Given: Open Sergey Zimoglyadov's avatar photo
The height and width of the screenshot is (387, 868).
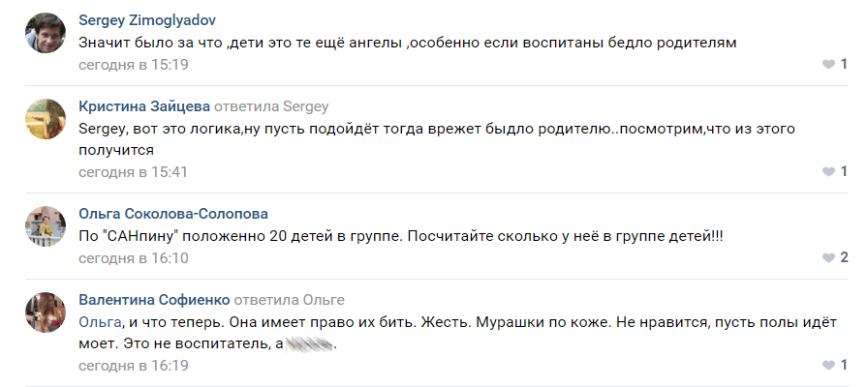Looking at the screenshot, I should pyautogui.click(x=45, y=33).
